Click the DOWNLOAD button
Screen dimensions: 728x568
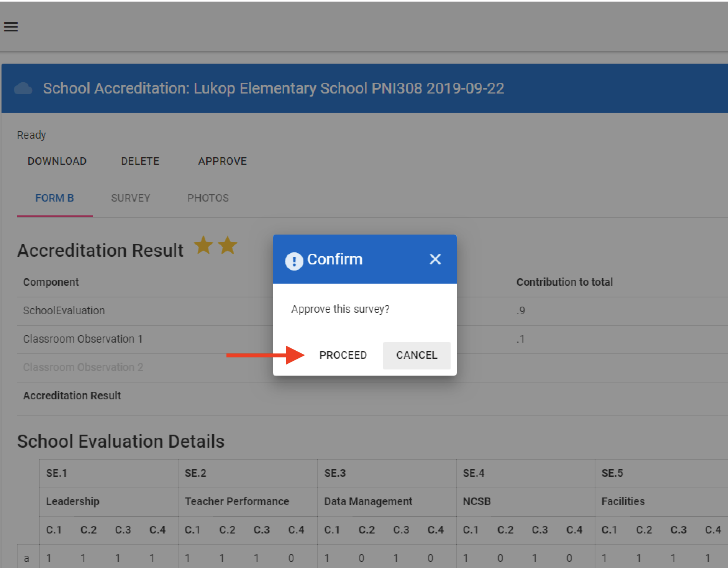point(57,161)
